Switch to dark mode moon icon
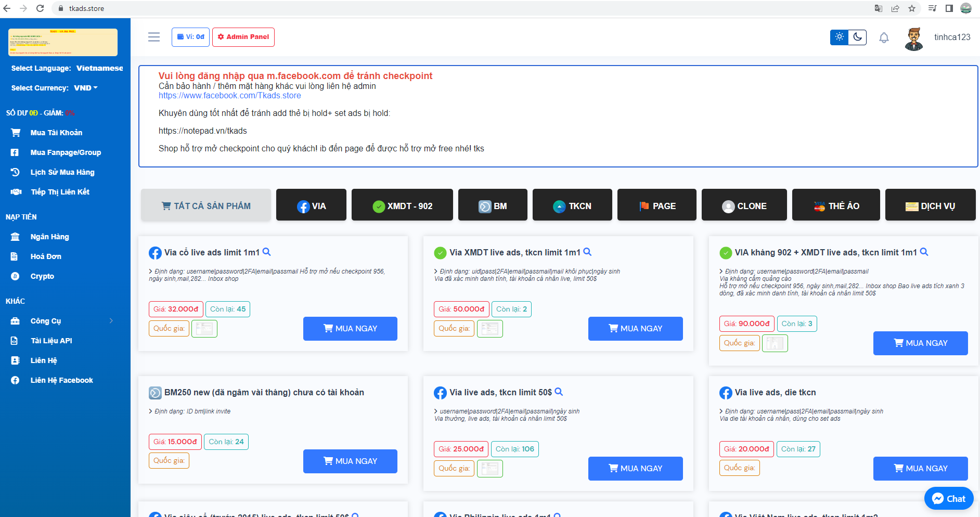Screen dimensions: 980x517 (857, 37)
